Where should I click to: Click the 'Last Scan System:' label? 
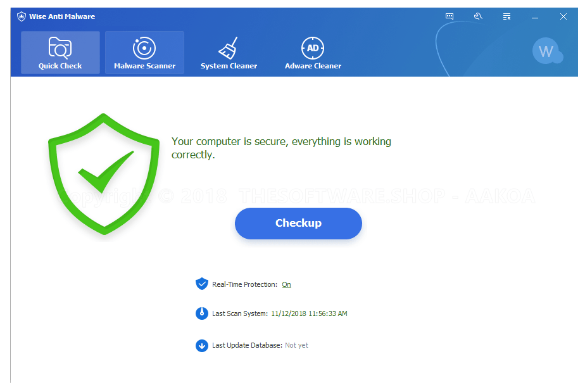pyautogui.click(x=240, y=313)
